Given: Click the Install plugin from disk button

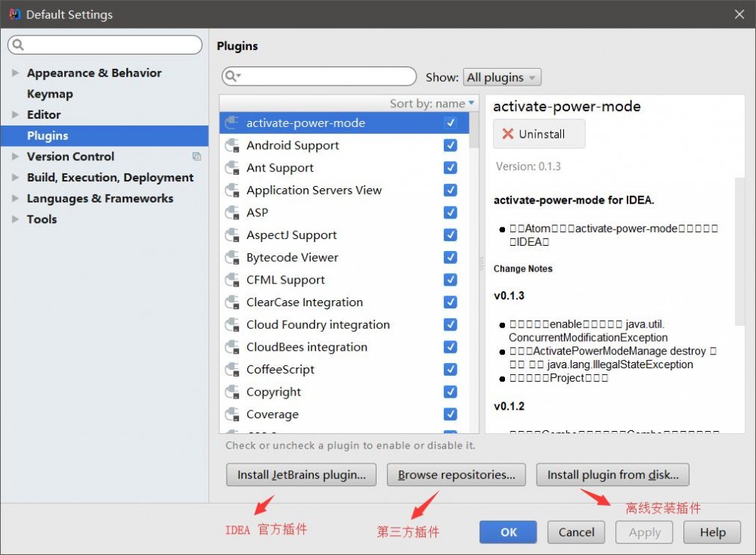Looking at the screenshot, I should pyautogui.click(x=612, y=475).
